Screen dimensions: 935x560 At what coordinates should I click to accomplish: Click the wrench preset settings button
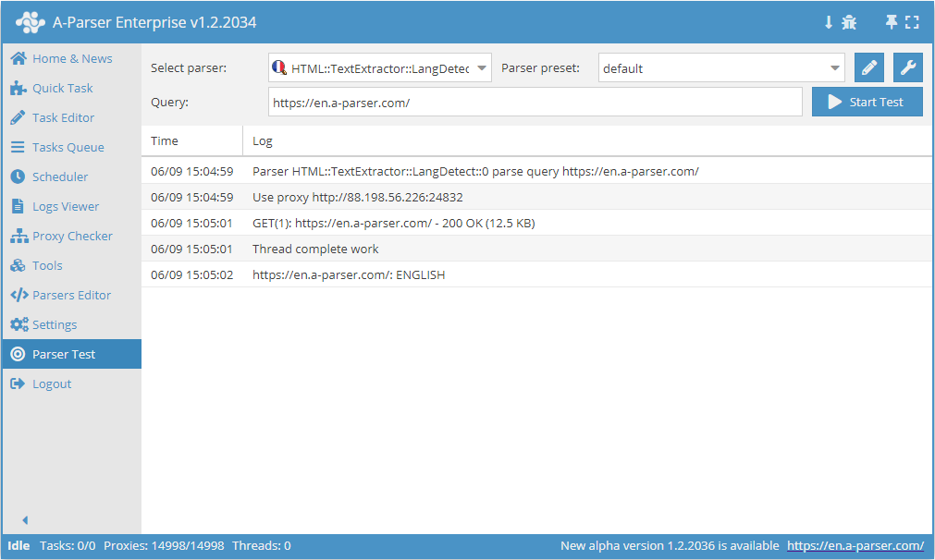coord(908,67)
